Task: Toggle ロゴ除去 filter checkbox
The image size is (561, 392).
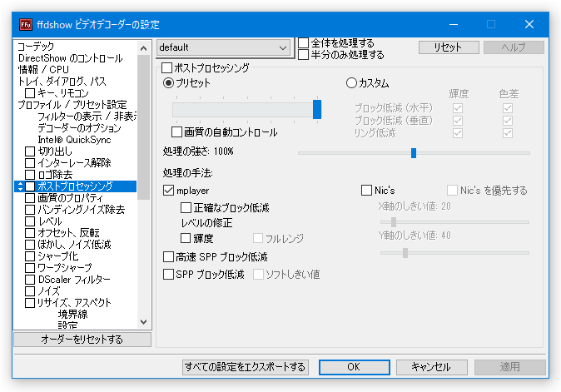Action: coord(30,175)
